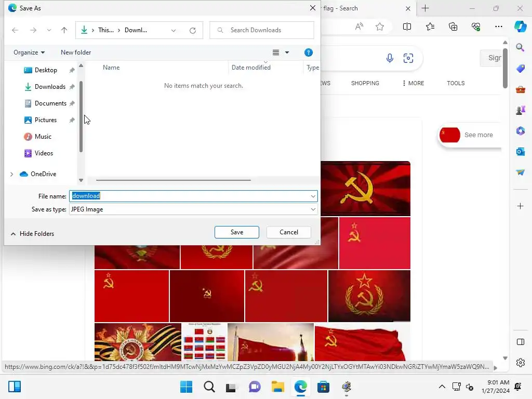Screen dimensions: 532x399
Task: Click the navigation pane scrollbar thumb
Action: tap(81, 116)
